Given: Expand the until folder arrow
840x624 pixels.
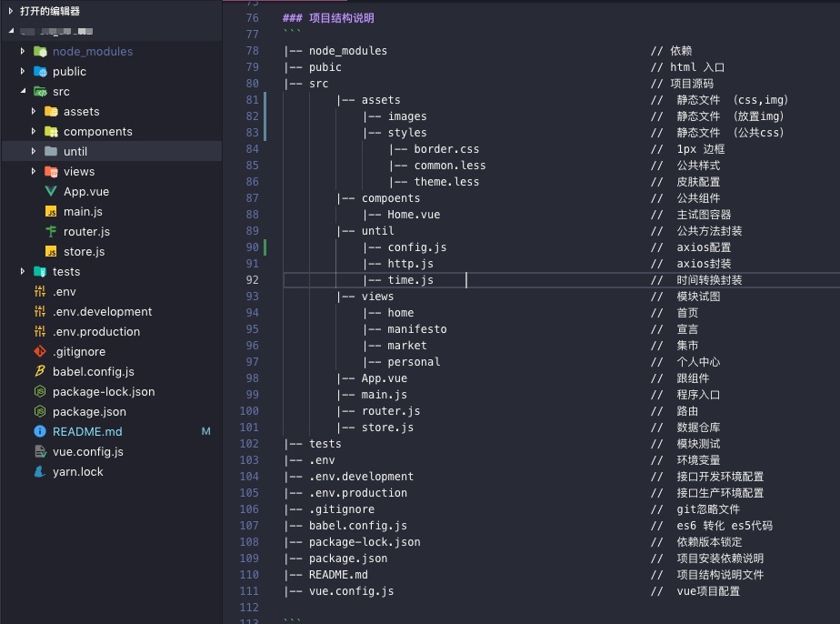Looking at the screenshot, I should (x=34, y=151).
